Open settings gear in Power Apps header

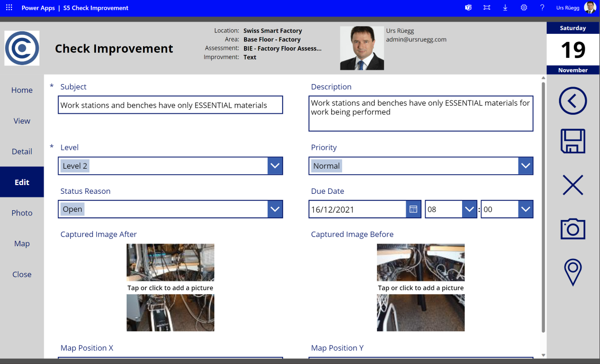click(x=524, y=8)
